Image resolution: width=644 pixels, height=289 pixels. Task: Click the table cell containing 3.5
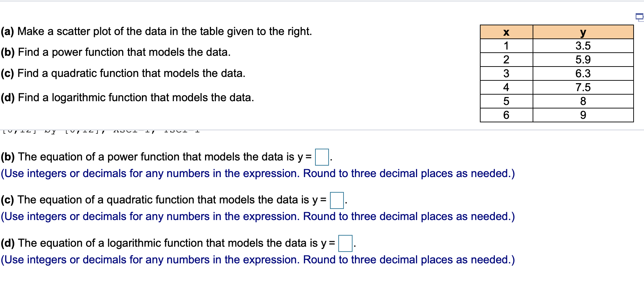(x=583, y=45)
